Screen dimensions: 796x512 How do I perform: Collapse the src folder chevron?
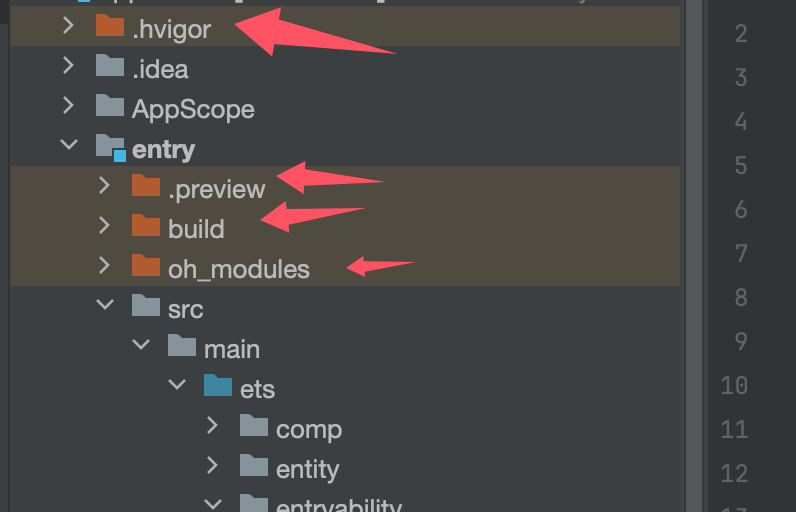(105, 304)
